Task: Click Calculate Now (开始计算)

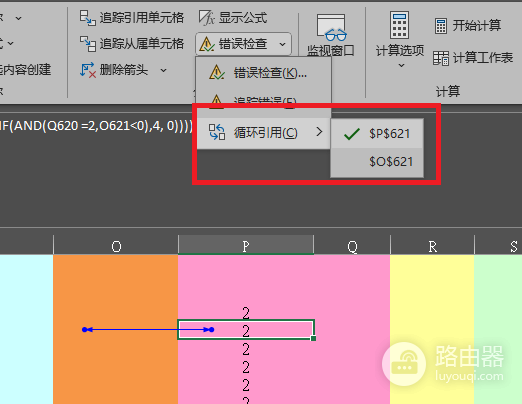Action: click(x=468, y=25)
